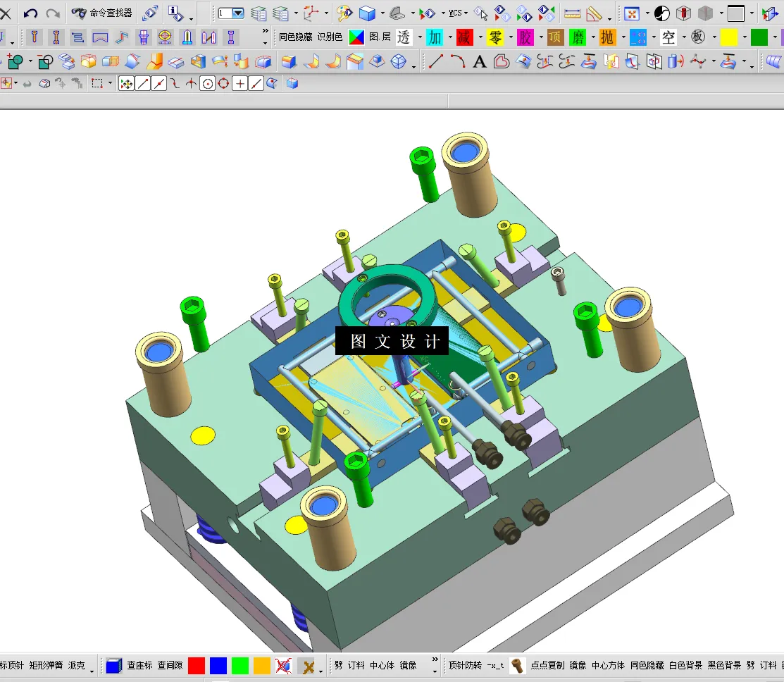Viewport: 784px width, 682px height.
Task: Open the layer number combo box
Action: (x=231, y=13)
